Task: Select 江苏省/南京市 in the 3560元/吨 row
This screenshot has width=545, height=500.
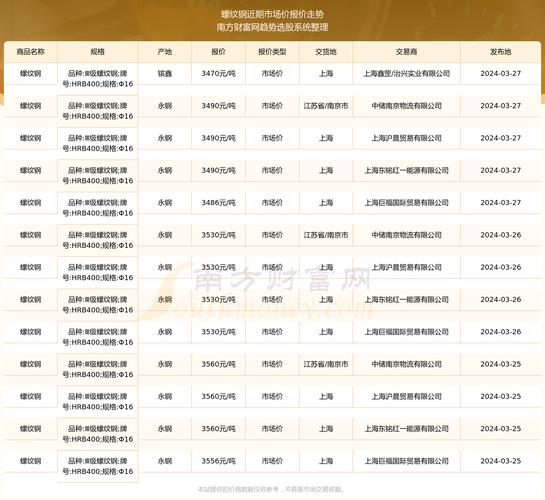Action: [x=326, y=364]
